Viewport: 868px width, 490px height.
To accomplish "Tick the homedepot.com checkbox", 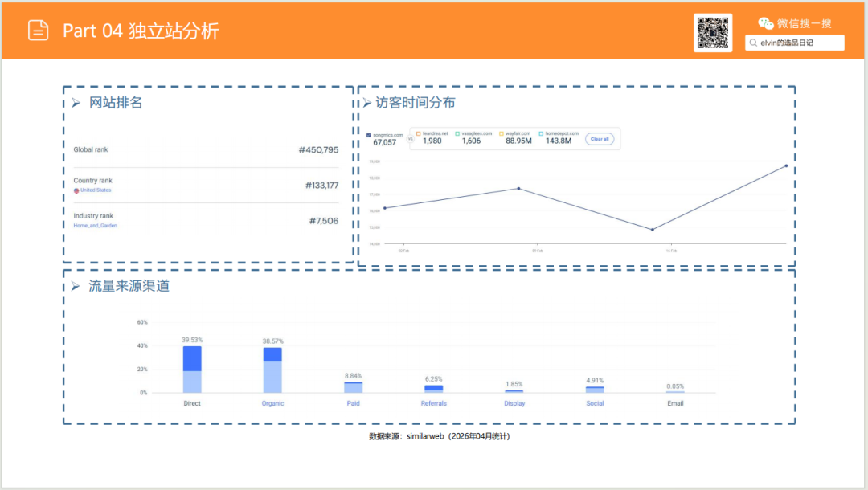I will (x=542, y=133).
